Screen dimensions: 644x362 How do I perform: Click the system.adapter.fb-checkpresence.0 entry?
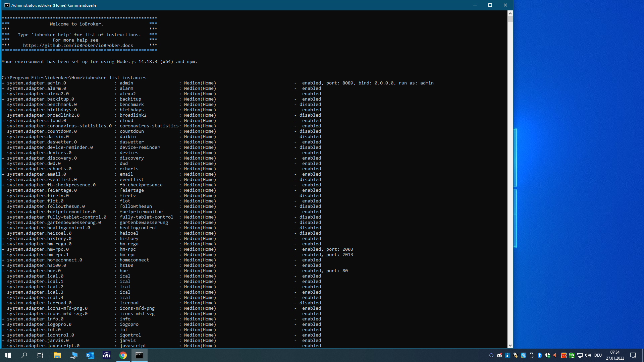pyautogui.click(x=51, y=185)
